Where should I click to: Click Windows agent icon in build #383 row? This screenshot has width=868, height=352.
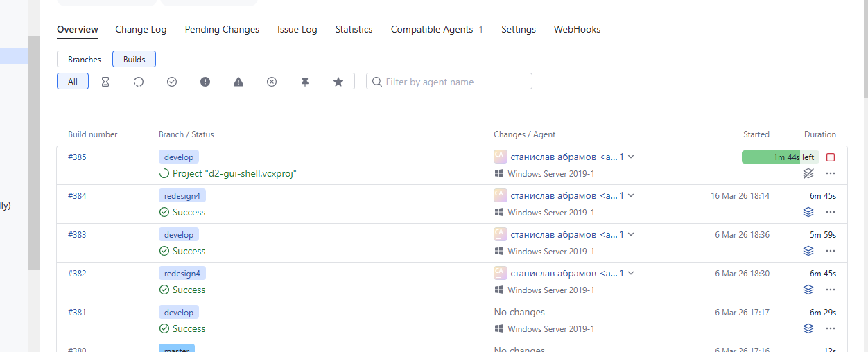[x=498, y=251]
